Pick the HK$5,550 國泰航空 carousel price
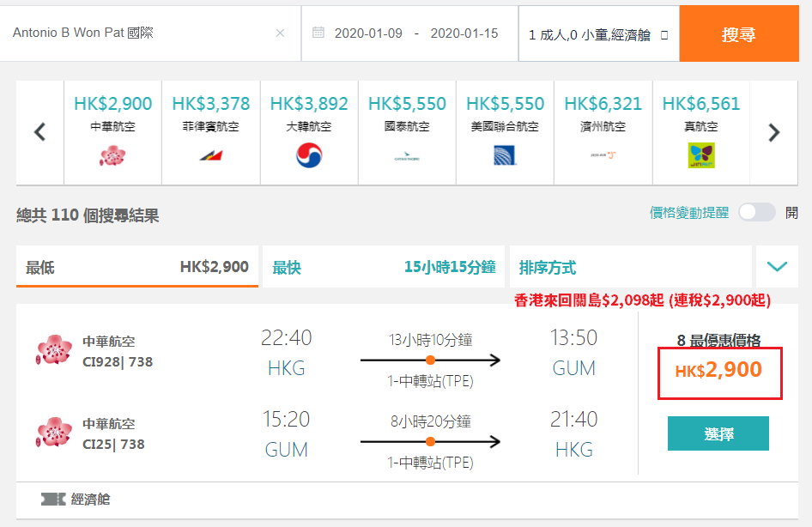812x527 pixels. [407, 104]
